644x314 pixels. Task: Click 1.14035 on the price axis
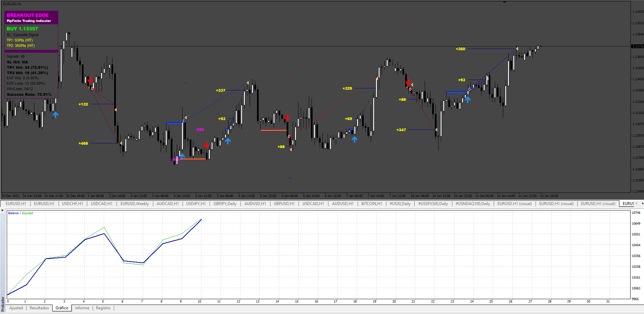pyautogui.click(x=638, y=12)
